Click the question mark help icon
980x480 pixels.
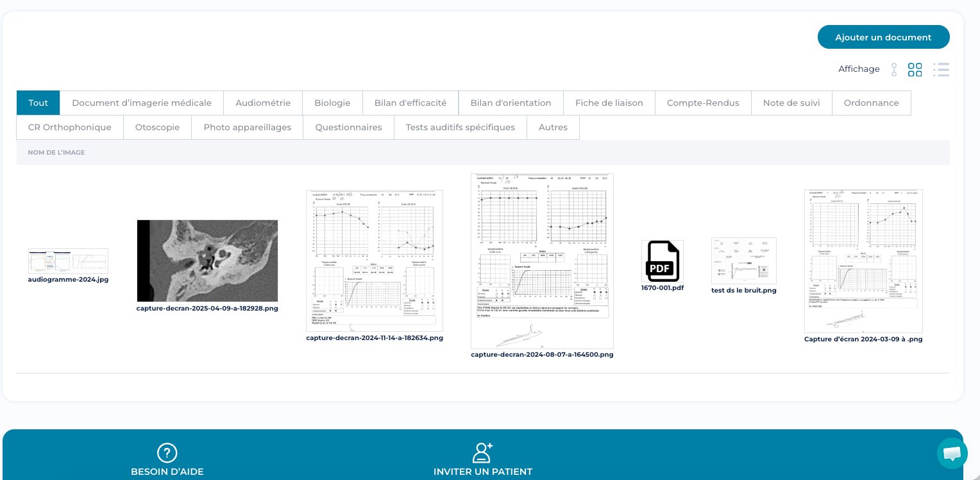pos(167,453)
